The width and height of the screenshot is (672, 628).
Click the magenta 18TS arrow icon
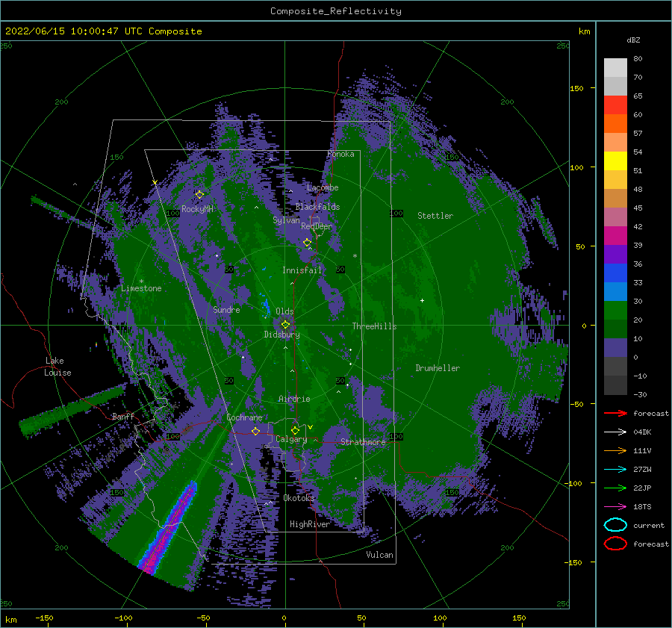pos(615,507)
